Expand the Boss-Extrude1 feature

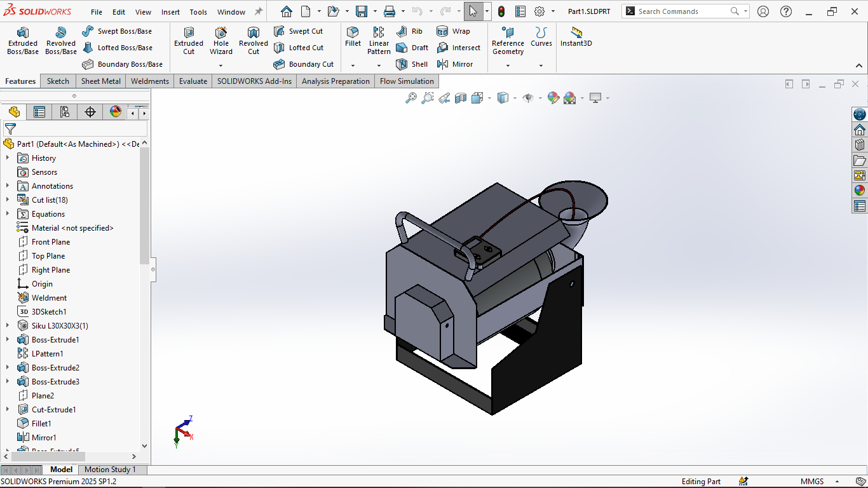pyautogui.click(x=8, y=340)
